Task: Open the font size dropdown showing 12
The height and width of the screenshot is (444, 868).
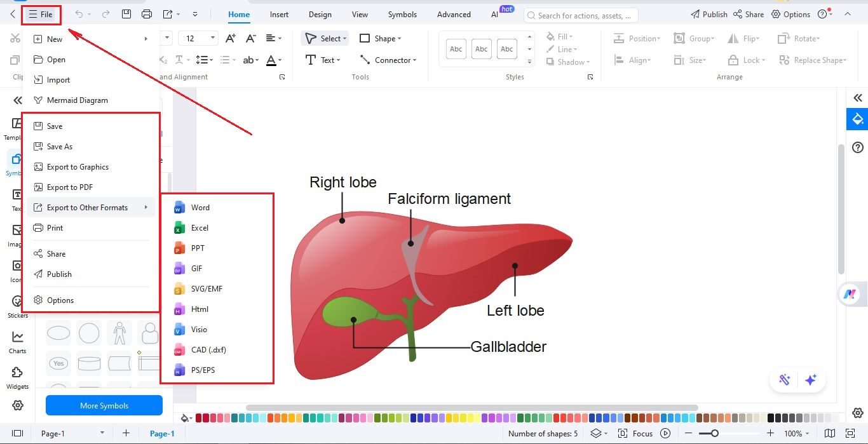Action: click(x=198, y=38)
